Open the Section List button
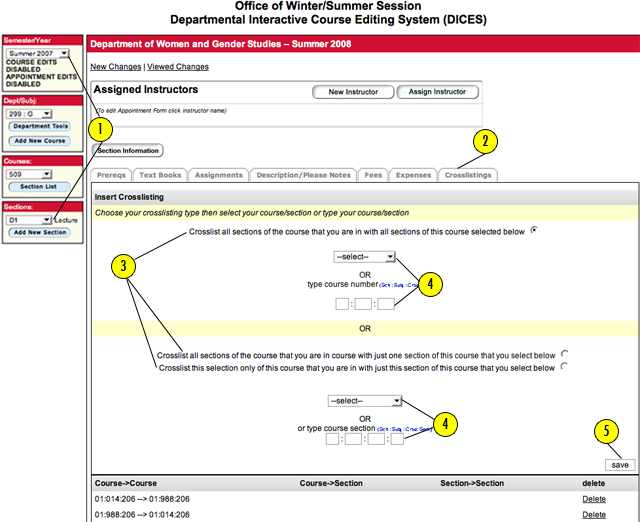 pos(39,187)
